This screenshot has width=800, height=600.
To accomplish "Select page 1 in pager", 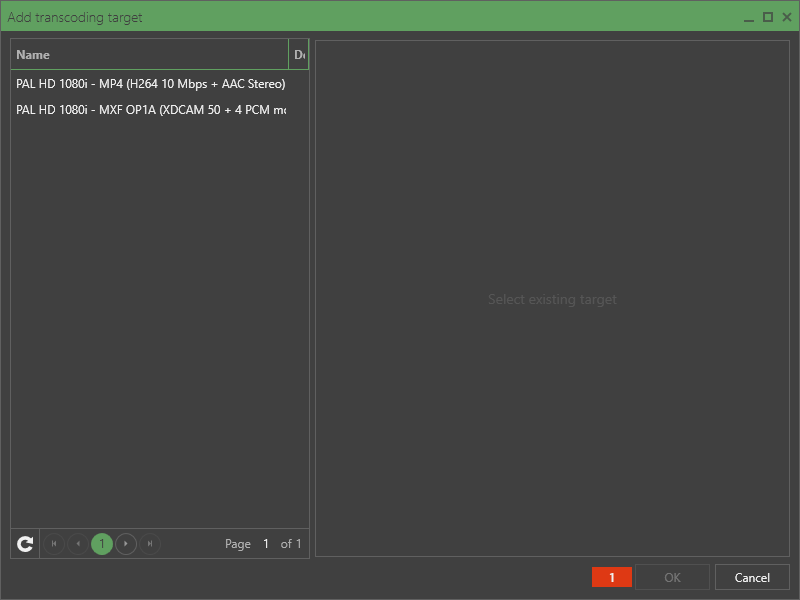I will [102, 544].
